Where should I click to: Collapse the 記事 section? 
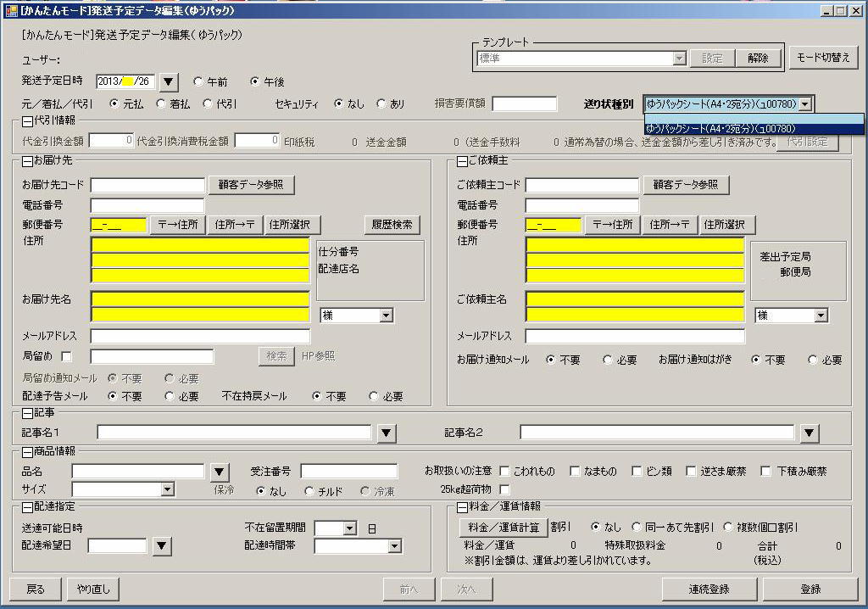(27, 413)
